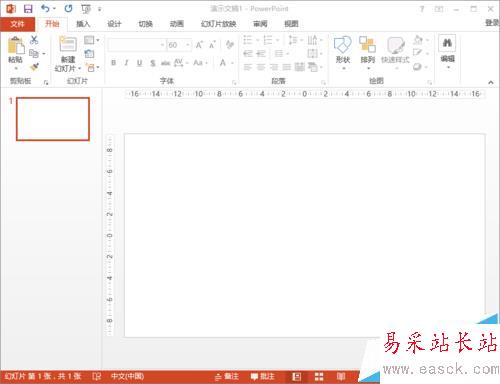Open Numbering list dropdown
Image resolution: width=500 pixels, height=384 pixels.
pyautogui.click(x=277, y=40)
